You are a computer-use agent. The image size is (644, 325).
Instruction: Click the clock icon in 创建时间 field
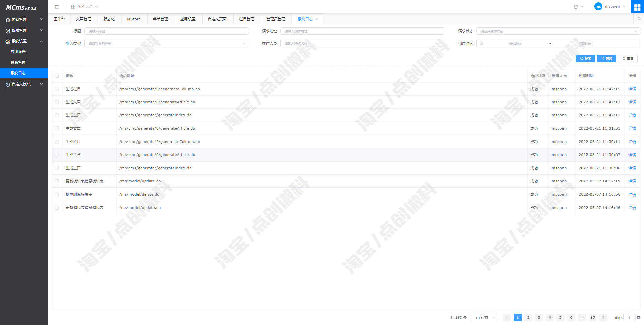coord(481,43)
